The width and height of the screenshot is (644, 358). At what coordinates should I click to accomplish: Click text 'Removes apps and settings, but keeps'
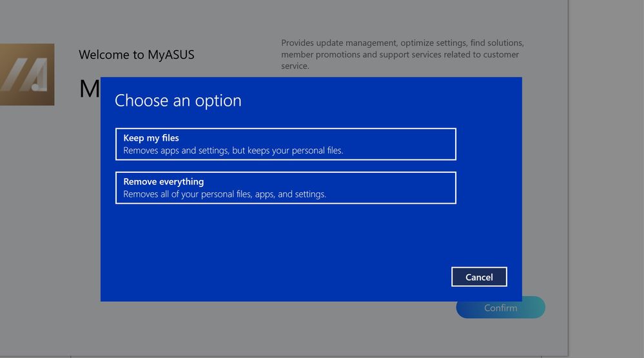[193, 151]
